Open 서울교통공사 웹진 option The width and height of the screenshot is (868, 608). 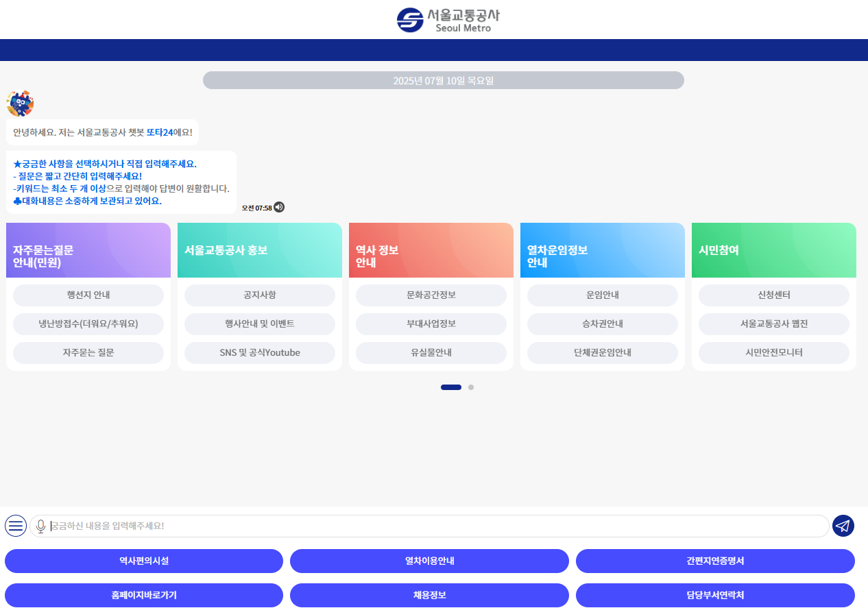(774, 324)
